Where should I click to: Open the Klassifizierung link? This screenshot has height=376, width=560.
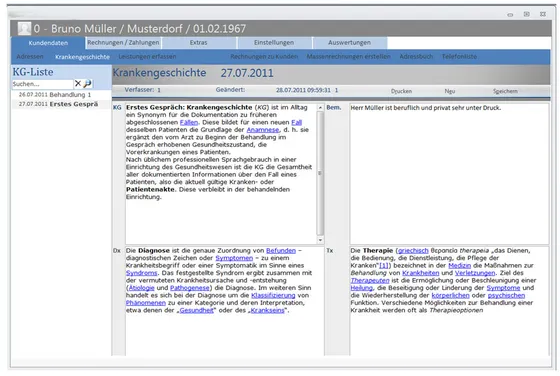point(273,295)
